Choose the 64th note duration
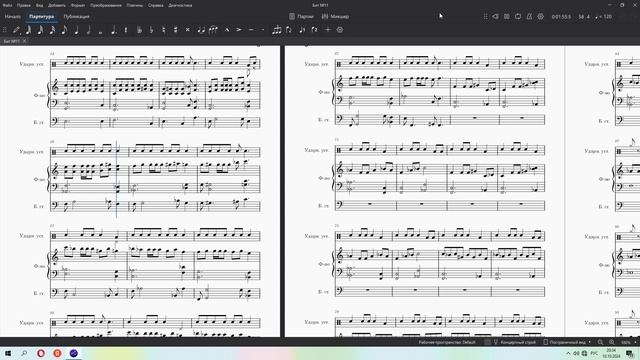This screenshot has height=360, width=640. point(29,30)
